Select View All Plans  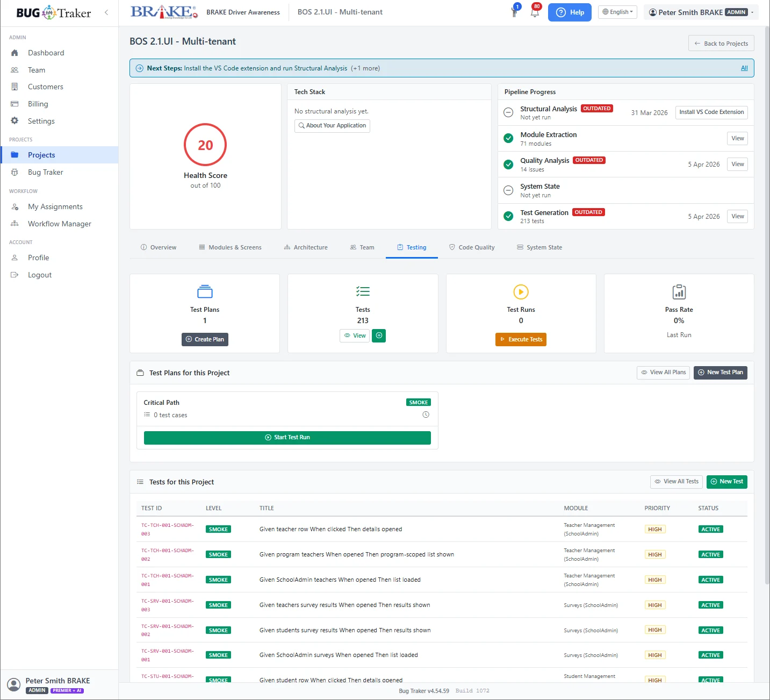(x=663, y=373)
